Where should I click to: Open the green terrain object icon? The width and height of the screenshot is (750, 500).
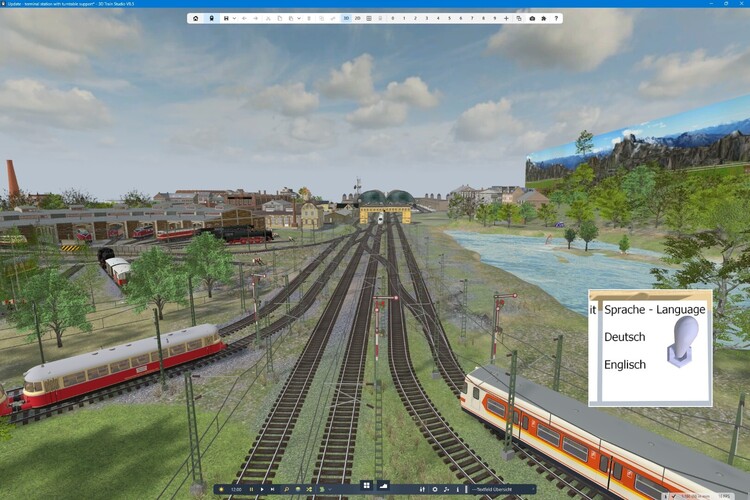(x=322, y=489)
